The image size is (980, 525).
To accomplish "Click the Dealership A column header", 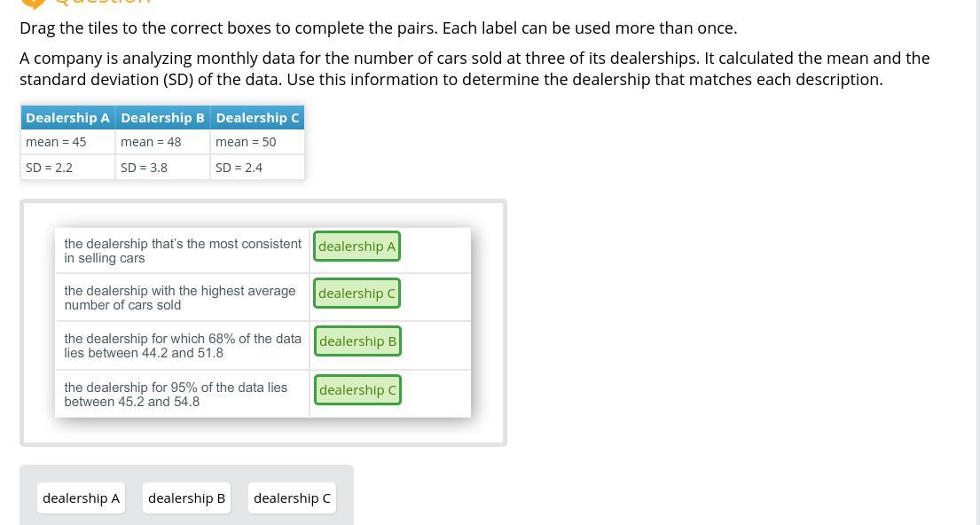I will [x=68, y=118].
